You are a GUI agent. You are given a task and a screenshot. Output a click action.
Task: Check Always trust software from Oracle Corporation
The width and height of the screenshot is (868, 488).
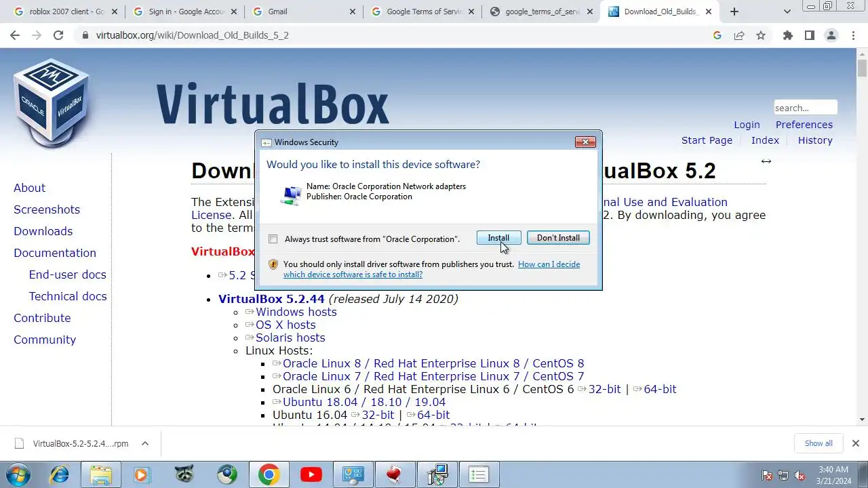[x=273, y=239]
